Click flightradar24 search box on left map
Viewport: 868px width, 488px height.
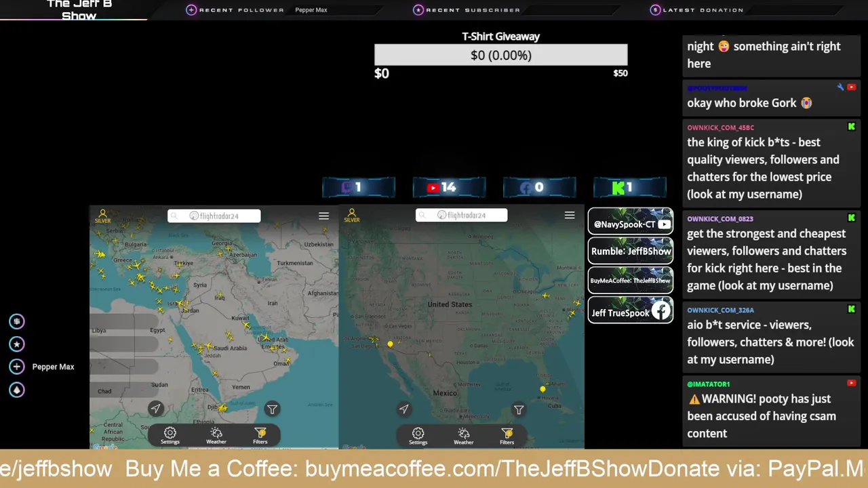(214, 216)
